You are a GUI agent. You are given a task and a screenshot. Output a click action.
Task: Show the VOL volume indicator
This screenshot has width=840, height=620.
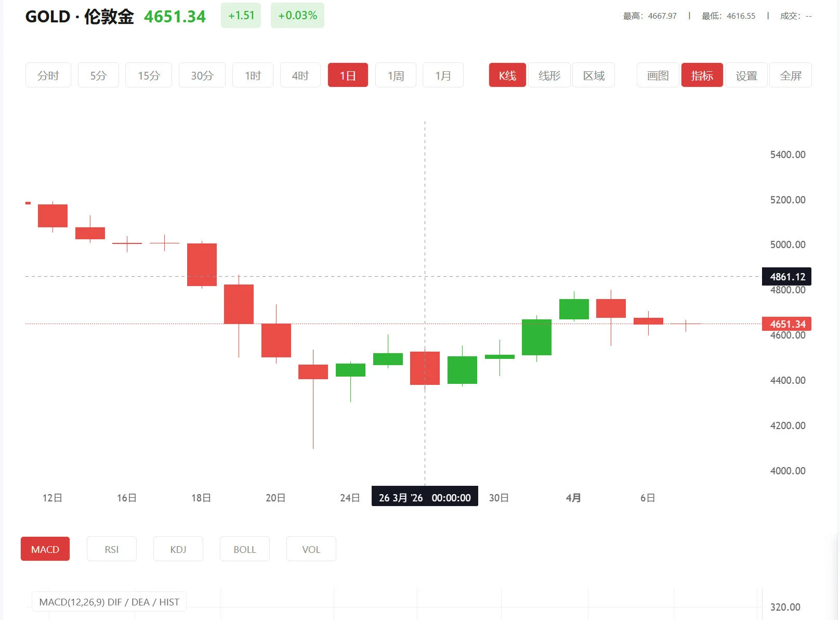tap(311, 549)
